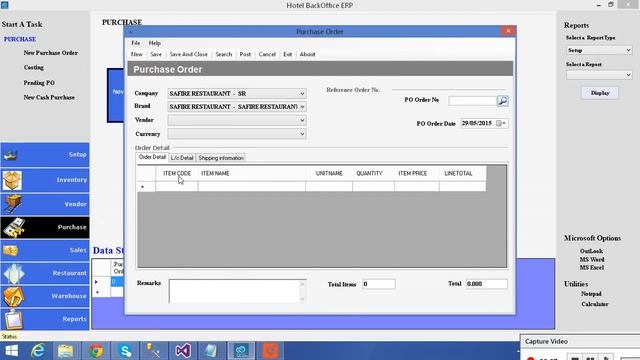Click the PURCHASE heading link in sidebar
This screenshot has width=640, height=360.
pyautogui.click(x=20, y=39)
